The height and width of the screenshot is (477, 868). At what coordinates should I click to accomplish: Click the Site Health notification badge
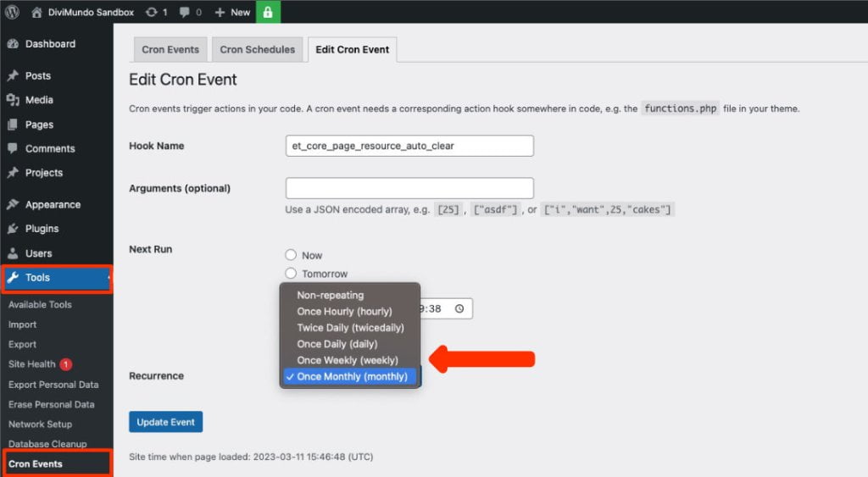tap(66, 364)
